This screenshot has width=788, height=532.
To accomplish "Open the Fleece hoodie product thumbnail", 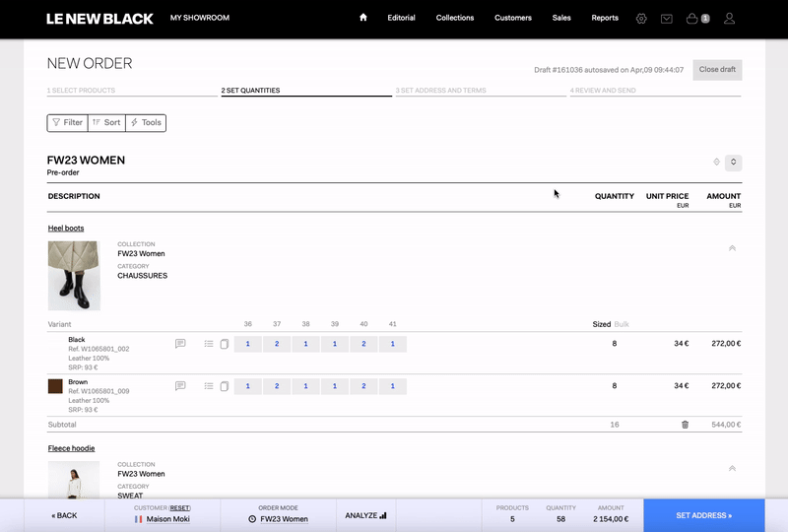I will pyautogui.click(x=74, y=480).
